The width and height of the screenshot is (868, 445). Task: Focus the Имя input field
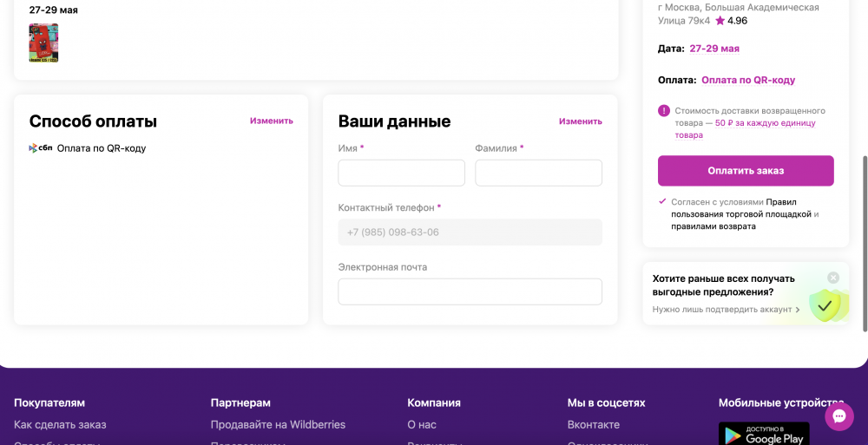click(x=401, y=173)
